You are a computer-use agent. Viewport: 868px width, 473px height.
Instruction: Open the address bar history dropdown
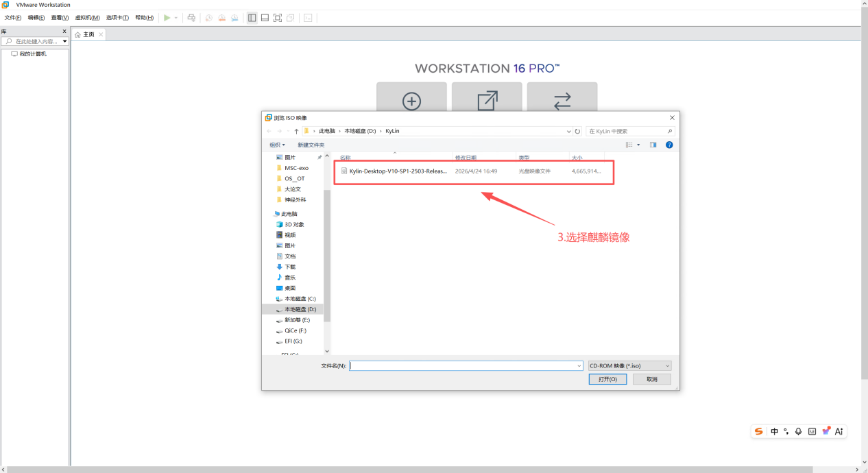coord(568,131)
